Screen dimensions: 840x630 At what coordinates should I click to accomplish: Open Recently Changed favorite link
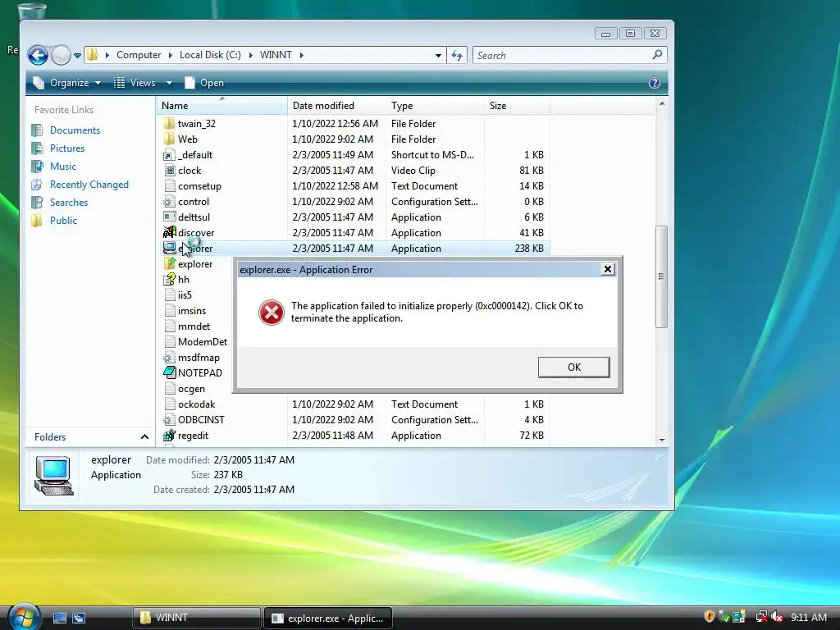[x=89, y=185]
